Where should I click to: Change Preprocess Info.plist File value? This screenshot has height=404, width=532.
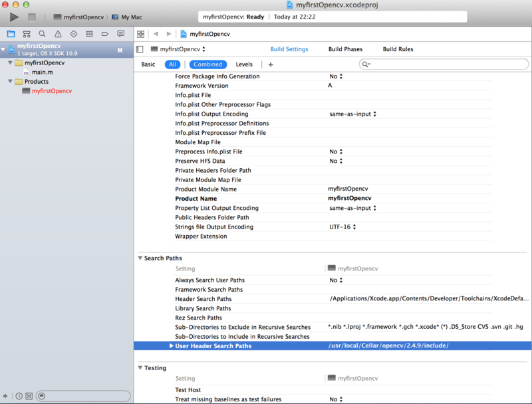(x=336, y=151)
